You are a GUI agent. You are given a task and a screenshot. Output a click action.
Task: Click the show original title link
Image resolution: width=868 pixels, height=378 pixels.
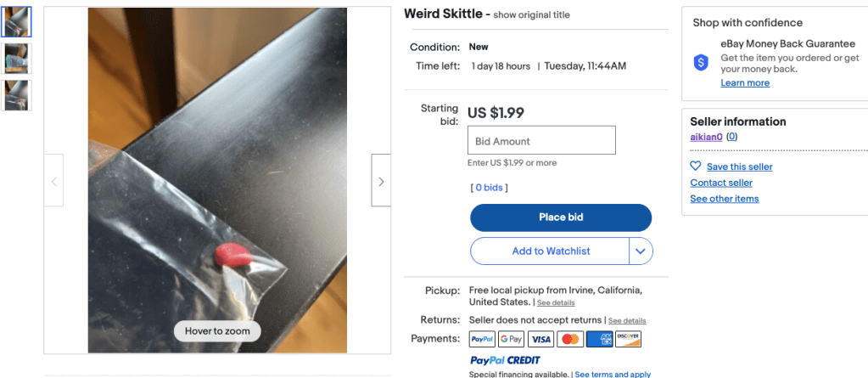[x=531, y=15]
